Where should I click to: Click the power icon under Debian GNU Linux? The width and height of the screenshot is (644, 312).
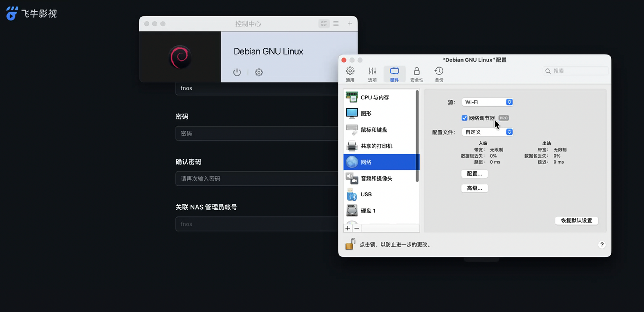pos(237,72)
